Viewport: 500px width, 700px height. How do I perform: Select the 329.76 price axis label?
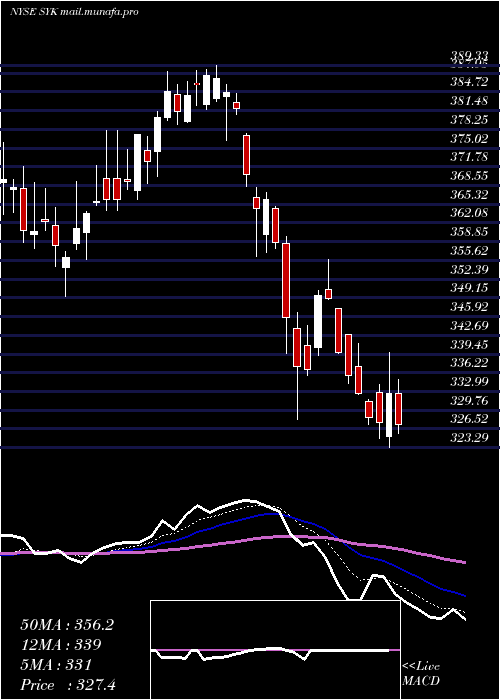(469, 401)
